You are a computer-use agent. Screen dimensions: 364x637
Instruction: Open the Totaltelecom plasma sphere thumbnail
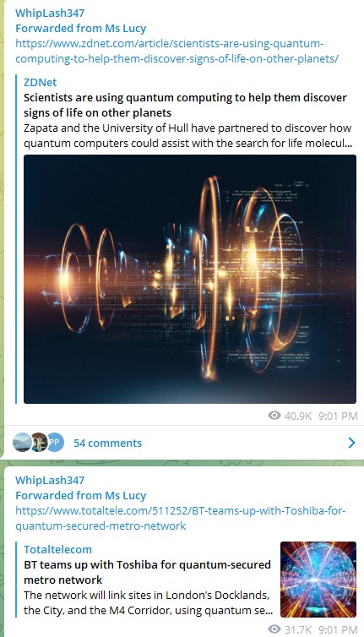318,580
